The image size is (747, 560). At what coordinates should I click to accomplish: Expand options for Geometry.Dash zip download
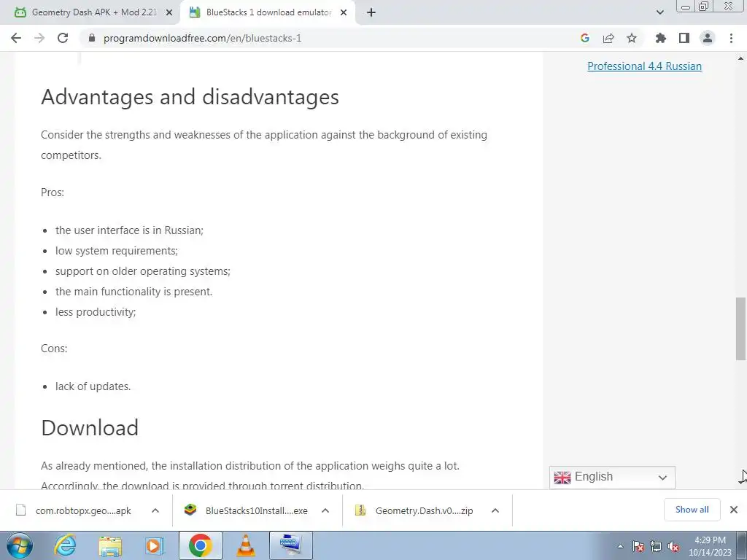pos(495,510)
